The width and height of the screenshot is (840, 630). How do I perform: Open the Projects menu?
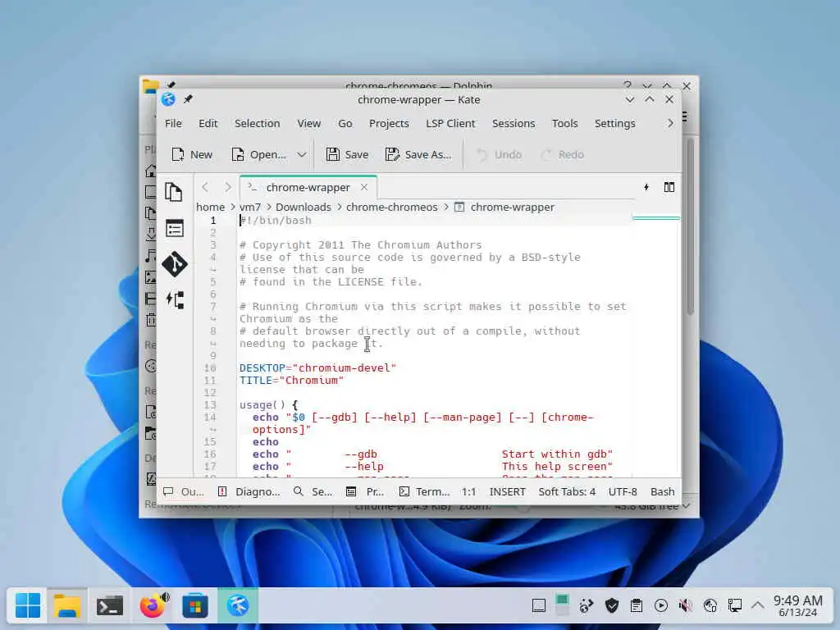[389, 124]
